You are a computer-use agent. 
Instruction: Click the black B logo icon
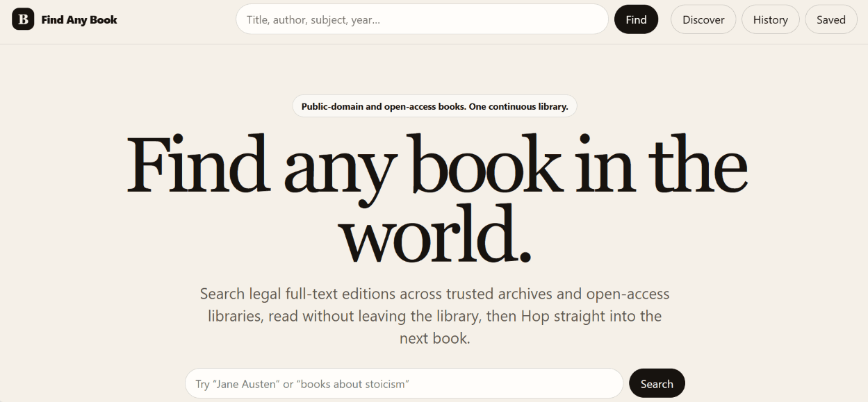[x=23, y=19]
